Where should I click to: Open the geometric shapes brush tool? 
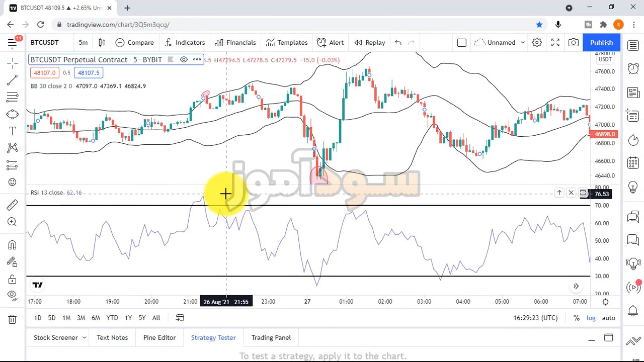[12, 114]
